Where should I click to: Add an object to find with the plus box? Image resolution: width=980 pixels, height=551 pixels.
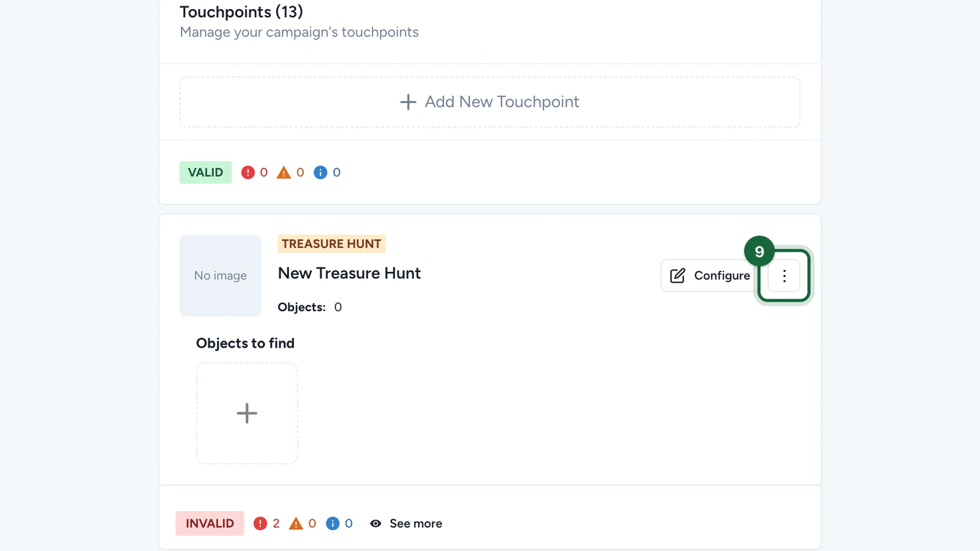tap(247, 413)
